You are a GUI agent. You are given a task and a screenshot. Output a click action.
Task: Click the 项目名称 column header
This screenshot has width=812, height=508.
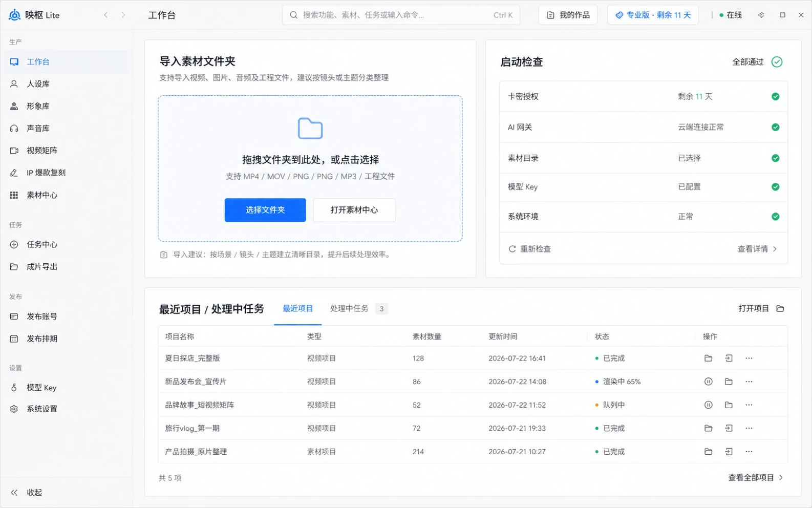179,336
